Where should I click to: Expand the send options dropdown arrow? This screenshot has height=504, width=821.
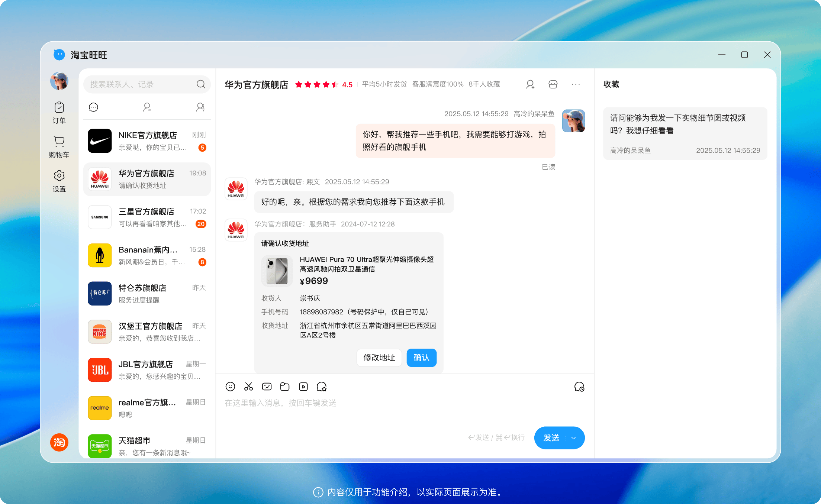(574, 438)
